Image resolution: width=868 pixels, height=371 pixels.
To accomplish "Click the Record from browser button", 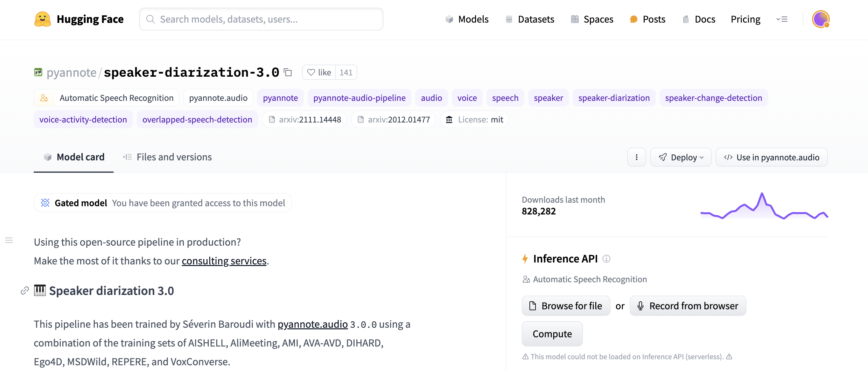I will (x=687, y=306).
